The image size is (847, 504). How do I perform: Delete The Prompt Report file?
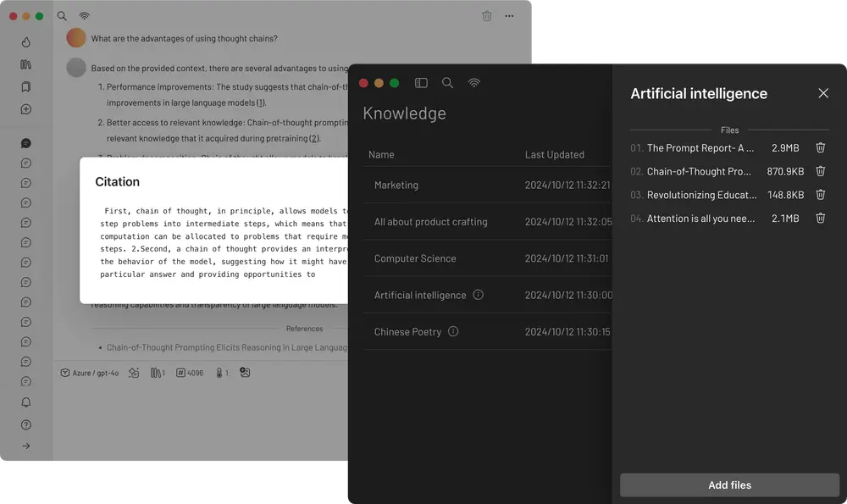pyautogui.click(x=820, y=148)
